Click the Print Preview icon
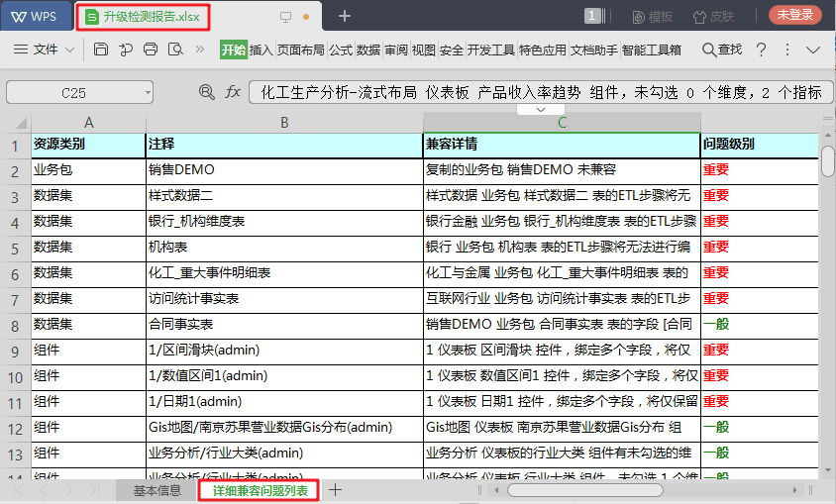This screenshot has height=504, width=836. (x=175, y=50)
